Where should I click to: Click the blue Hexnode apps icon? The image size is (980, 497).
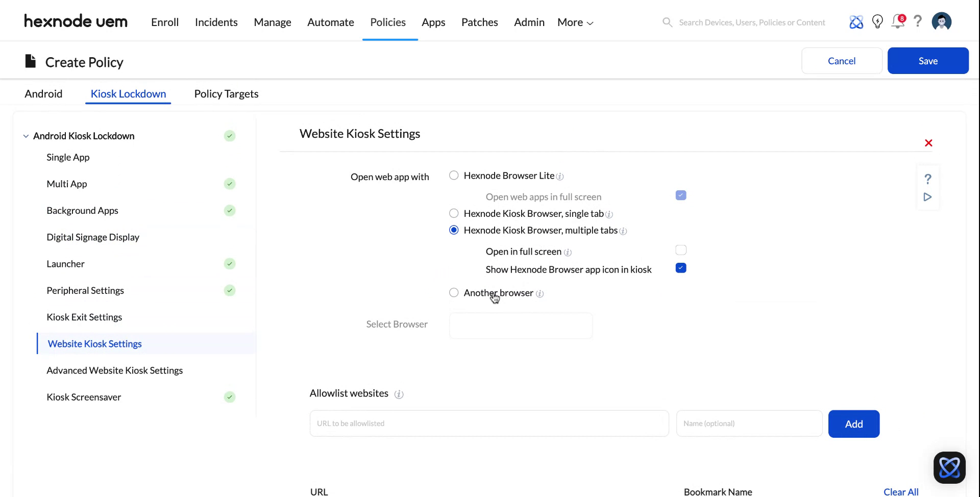coord(856,22)
